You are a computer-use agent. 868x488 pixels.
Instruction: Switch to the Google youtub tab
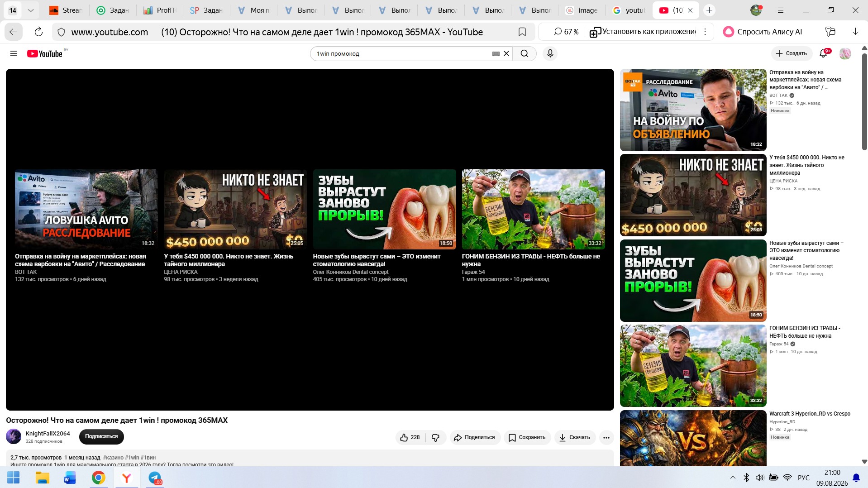tap(629, 10)
